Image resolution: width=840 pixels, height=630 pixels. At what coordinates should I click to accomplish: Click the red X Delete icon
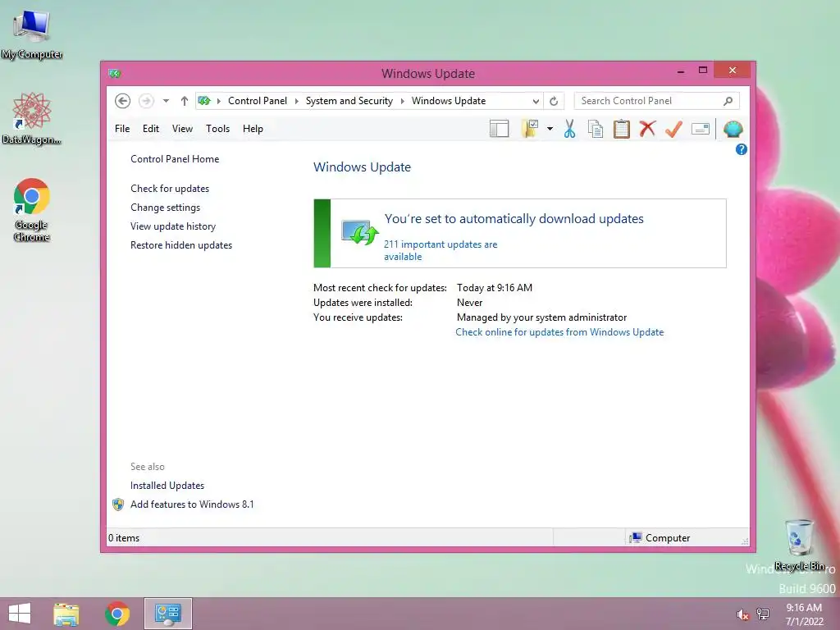tap(647, 129)
